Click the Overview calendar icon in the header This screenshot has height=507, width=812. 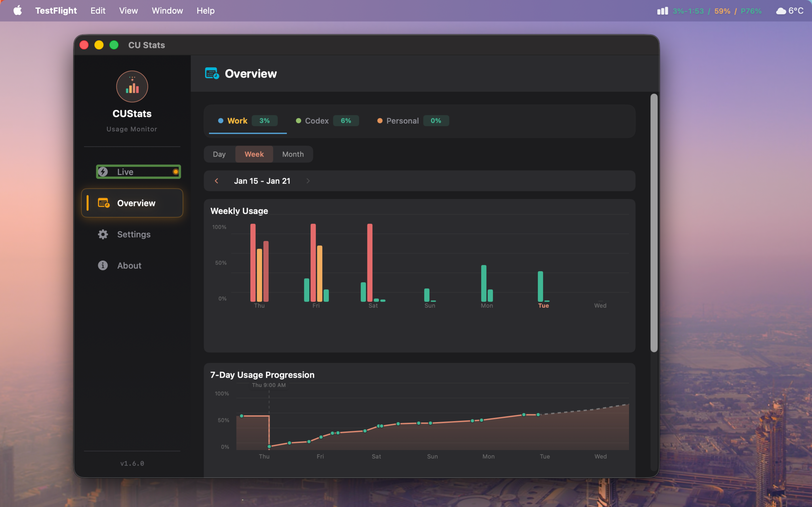pos(211,73)
